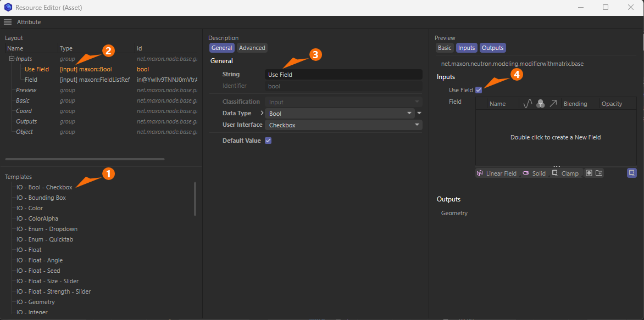The height and width of the screenshot is (320, 644).
Task: Switch to the Advanced description tab
Action: click(252, 48)
